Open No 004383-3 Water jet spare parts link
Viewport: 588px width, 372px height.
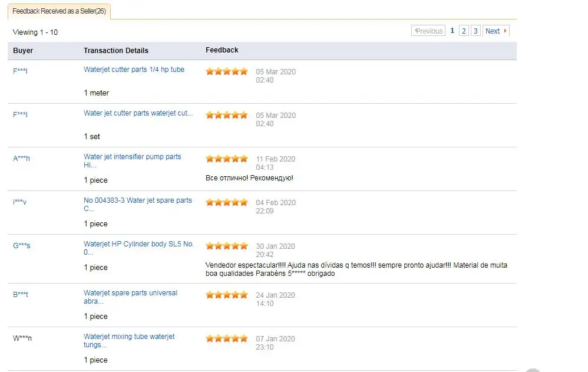pos(138,204)
